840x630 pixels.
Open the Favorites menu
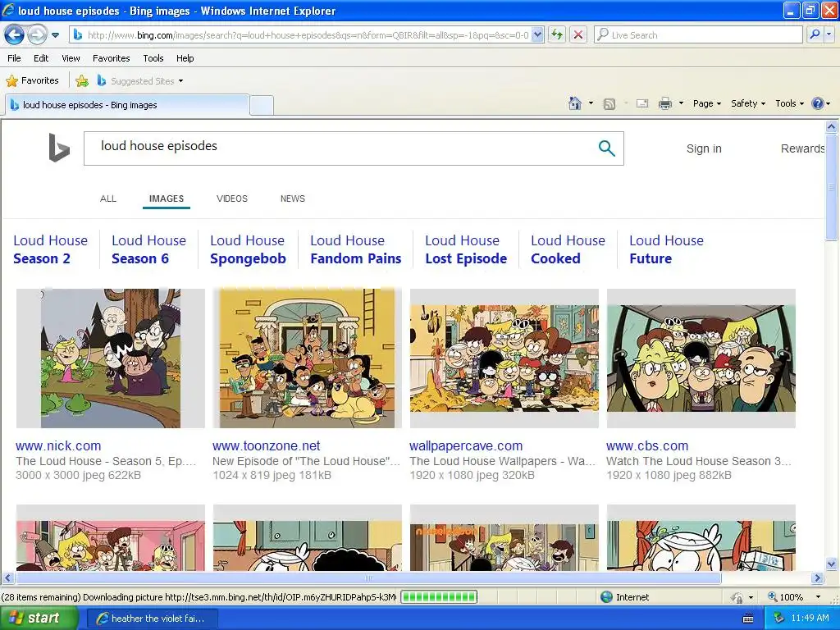[x=111, y=58]
